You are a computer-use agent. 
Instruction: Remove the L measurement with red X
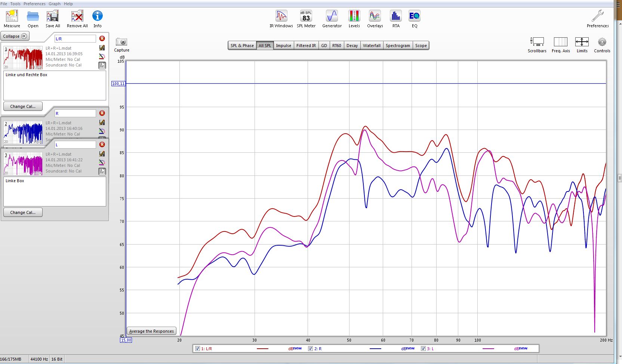[x=102, y=144]
